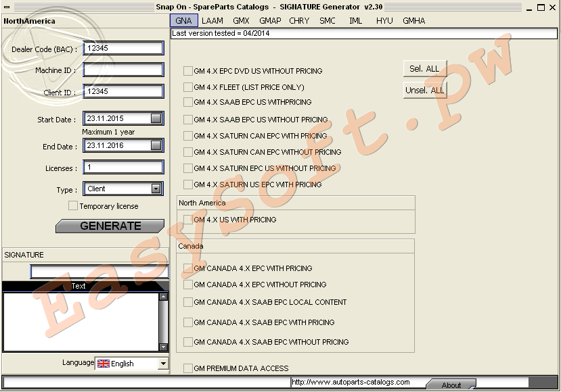
Task: Click the Sel. ALL button
Action: point(425,69)
